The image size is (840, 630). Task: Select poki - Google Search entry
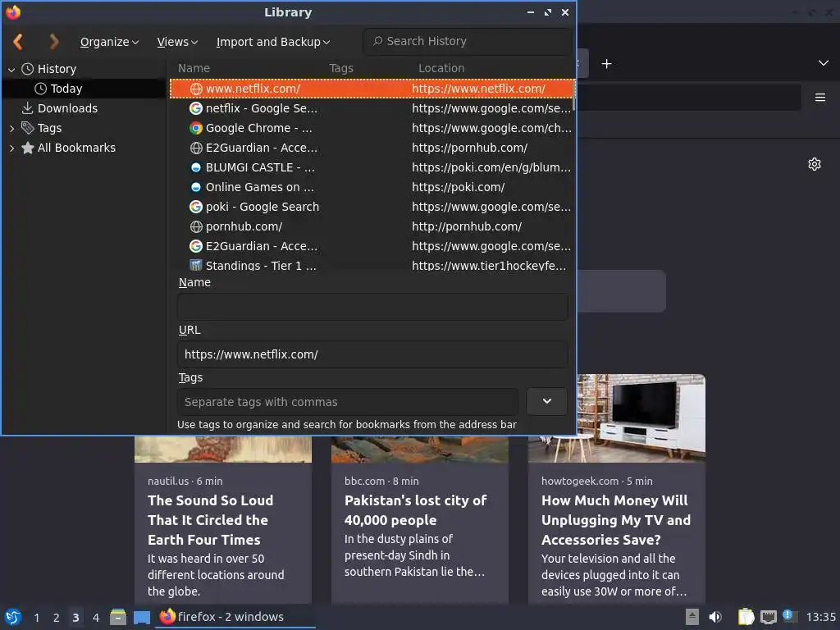[371, 207]
